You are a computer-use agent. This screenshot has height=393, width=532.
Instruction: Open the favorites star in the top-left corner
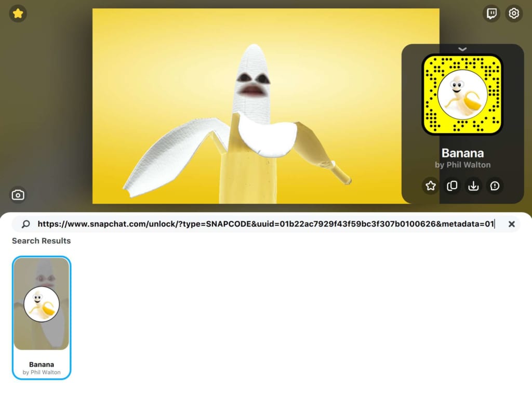pyautogui.click(x=18, y=14)
